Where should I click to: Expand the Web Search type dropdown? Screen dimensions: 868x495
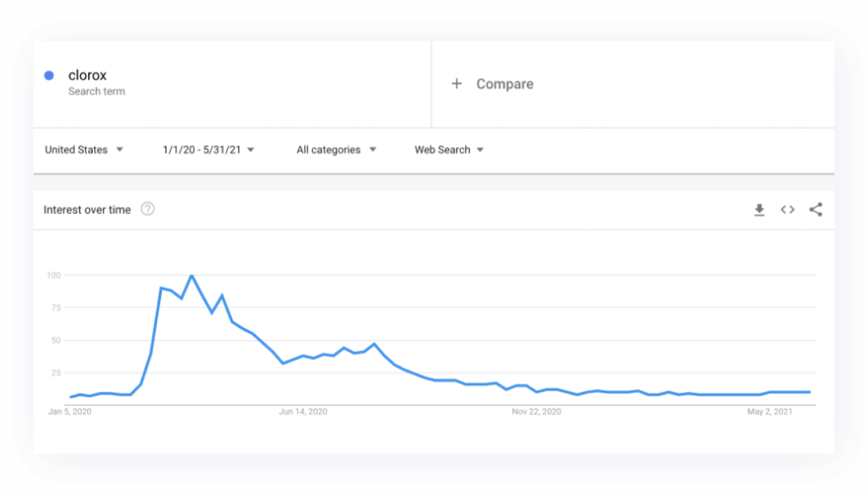click(x=449, y=150)
